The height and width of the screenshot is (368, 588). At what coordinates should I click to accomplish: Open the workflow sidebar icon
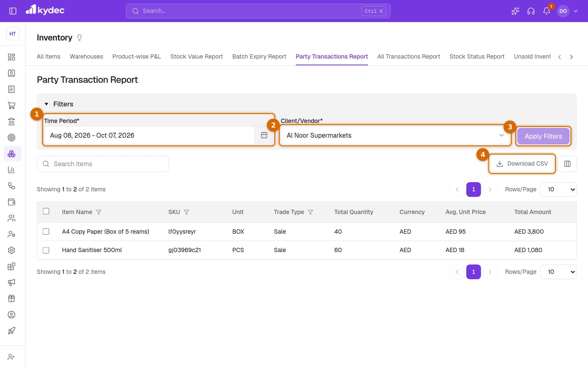click(11, 186)
